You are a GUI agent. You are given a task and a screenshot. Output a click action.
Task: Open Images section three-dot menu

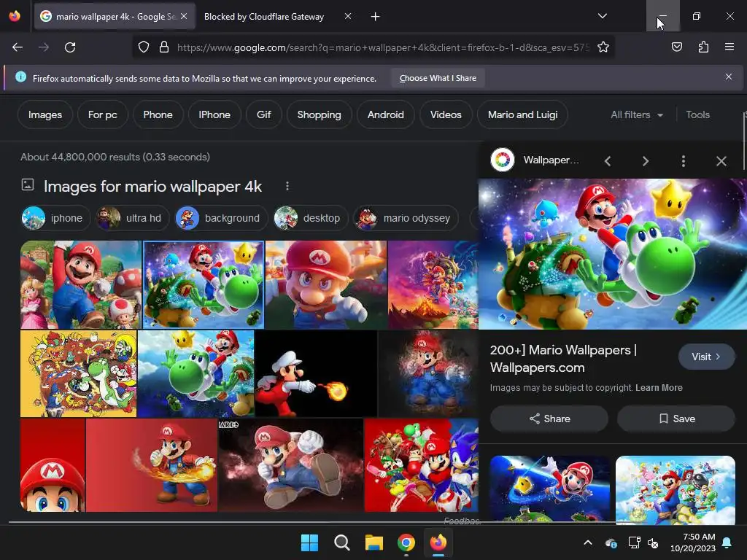[287, 186]
